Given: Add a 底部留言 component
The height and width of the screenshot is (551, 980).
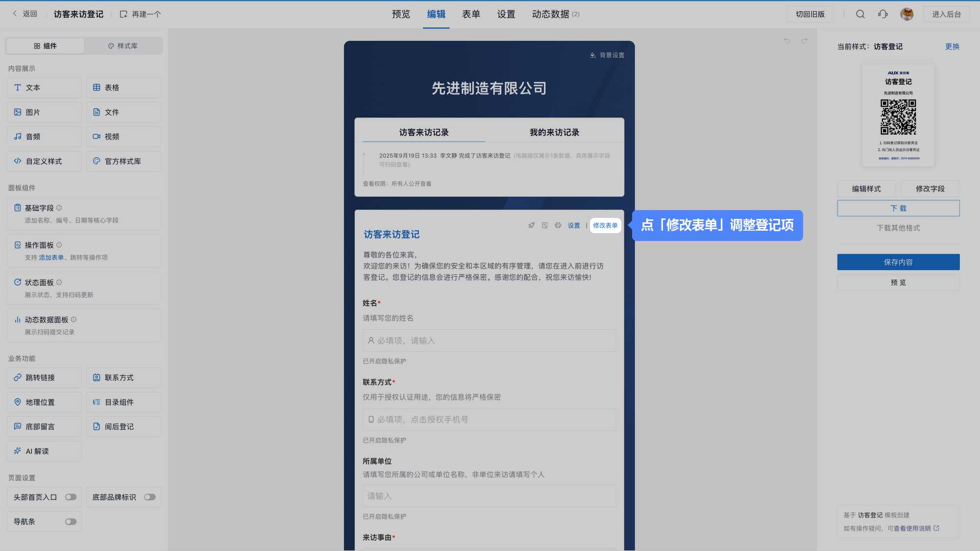Looking at the screenshot, I should click(45, 427).
